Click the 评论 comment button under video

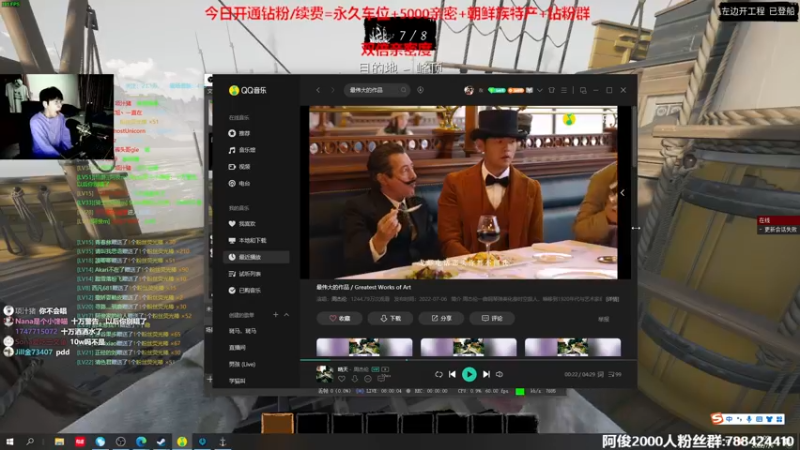pos(492,318)
